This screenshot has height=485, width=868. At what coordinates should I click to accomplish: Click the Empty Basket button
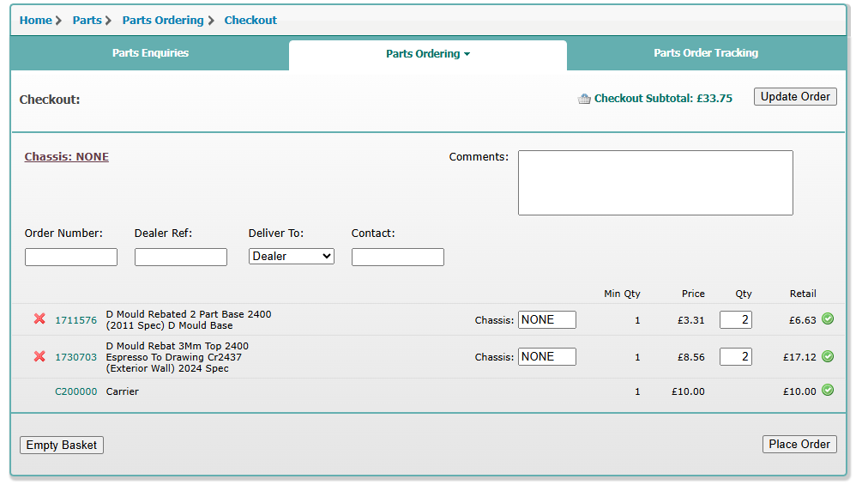(62, 445)
